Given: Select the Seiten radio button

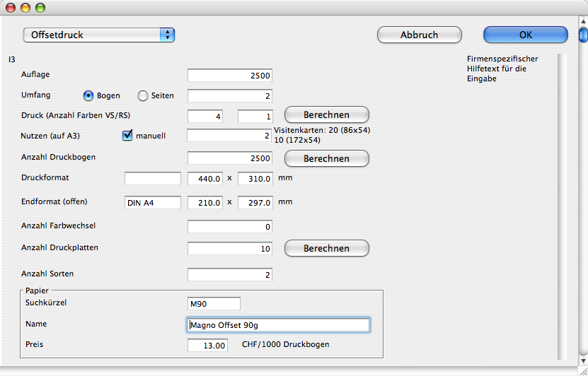Looking at the screenshot, I should coord(143,95).
